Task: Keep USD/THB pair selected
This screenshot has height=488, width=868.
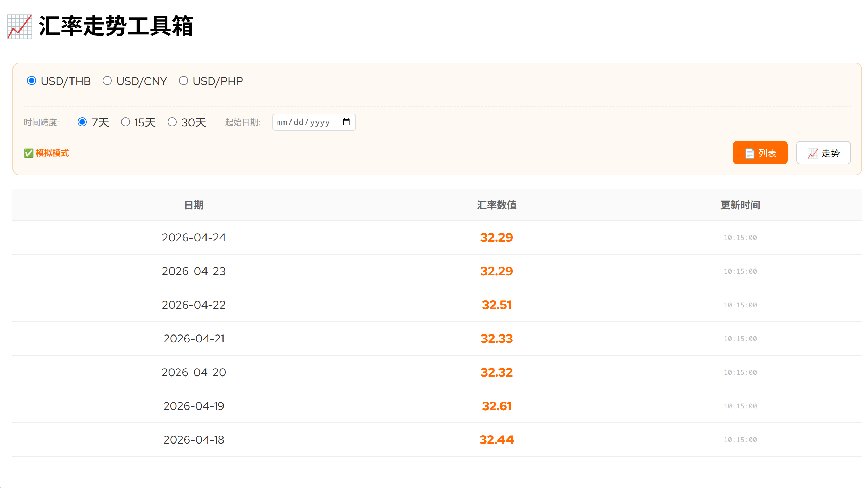Action: pyautogui.click(x=32, y=81)
